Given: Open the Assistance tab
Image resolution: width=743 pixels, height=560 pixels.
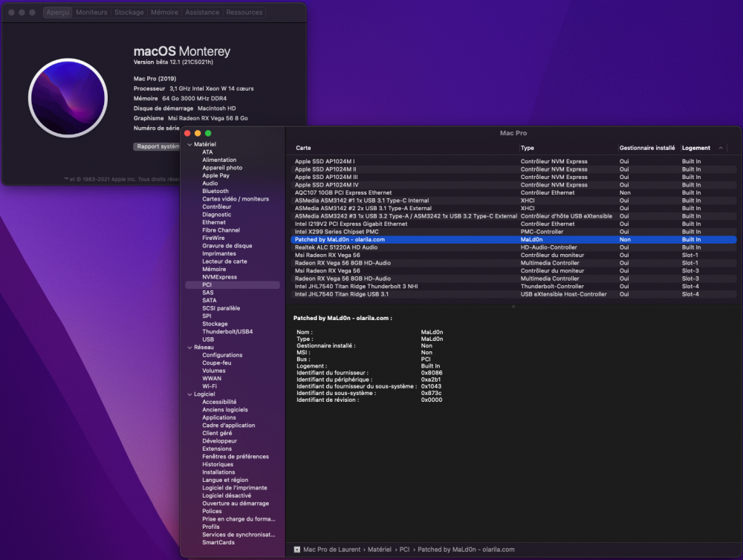Looking at the screenshot, I should [x=202, y=13].
